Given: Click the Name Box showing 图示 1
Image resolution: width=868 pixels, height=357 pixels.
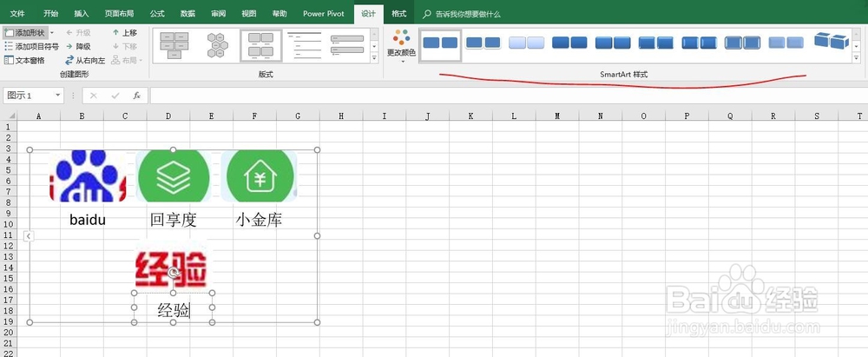Looking at the screenshot, I should (x=29, y=96).
